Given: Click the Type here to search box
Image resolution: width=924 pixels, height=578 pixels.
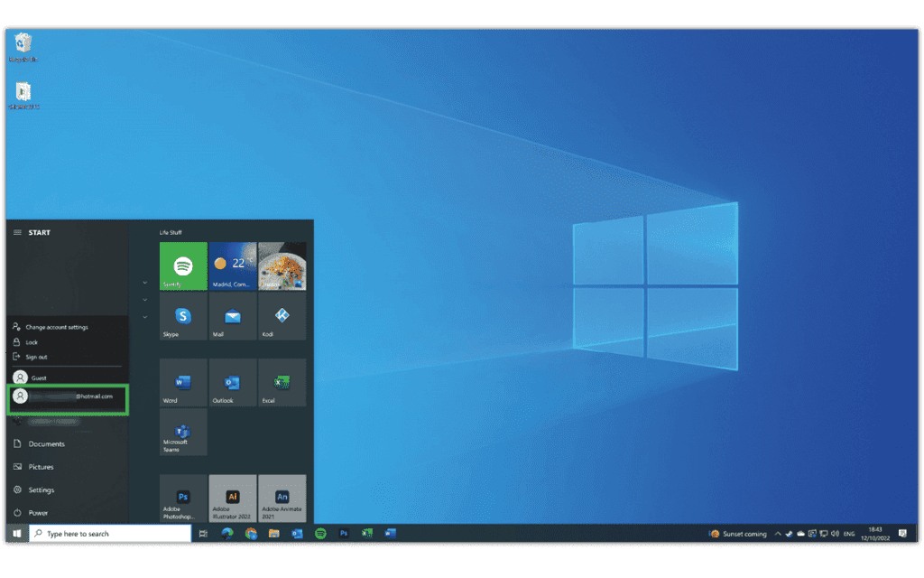Looking at the screenshot, I should (x=108, y=533).
